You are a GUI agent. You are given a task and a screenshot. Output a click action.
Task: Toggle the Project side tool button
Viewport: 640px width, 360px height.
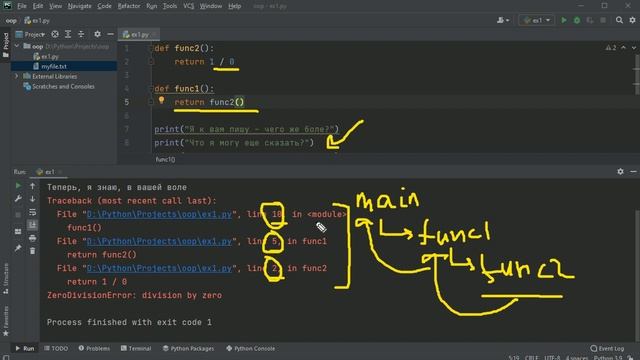coord(5,45)
